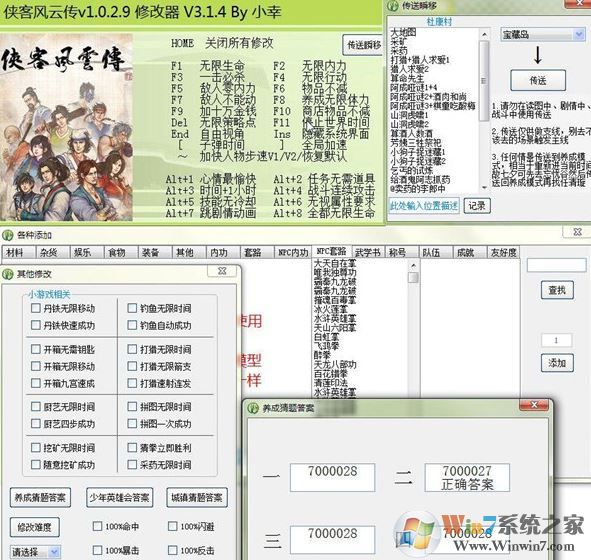Click the location description input field

[424, 206]
